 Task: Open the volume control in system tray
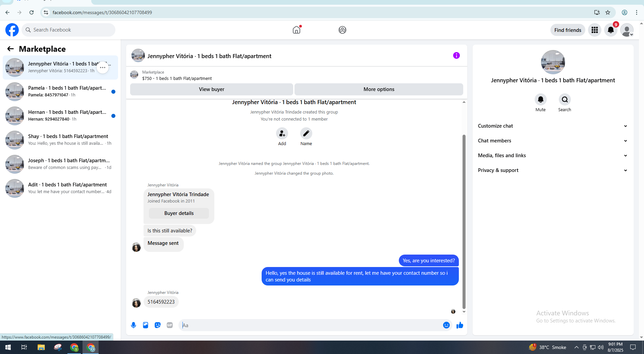click(x=601, y=347)
